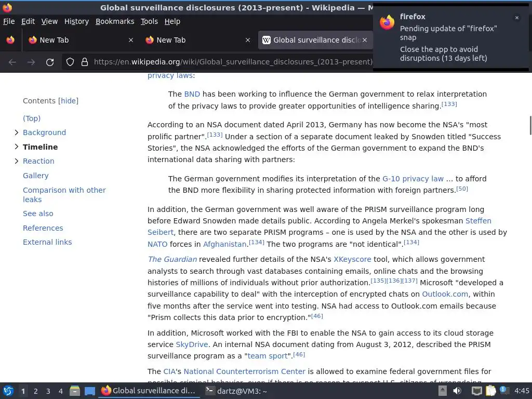The height and width of the screenshot is (399, 532).
Task: Open the team sport link
Action: pos(268,356)
